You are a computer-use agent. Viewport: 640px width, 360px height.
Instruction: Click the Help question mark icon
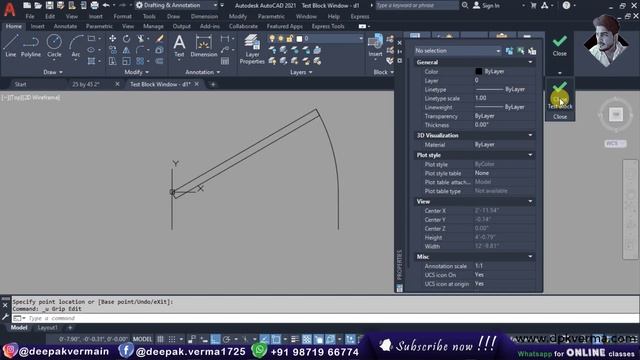pyautogui.click(x=566, y=5)
